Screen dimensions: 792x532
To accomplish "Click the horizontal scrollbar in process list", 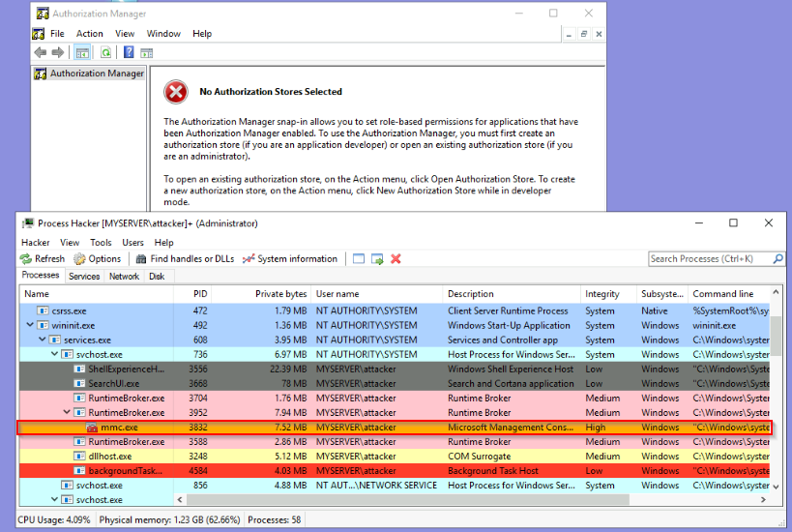I will tap(408, 500).
